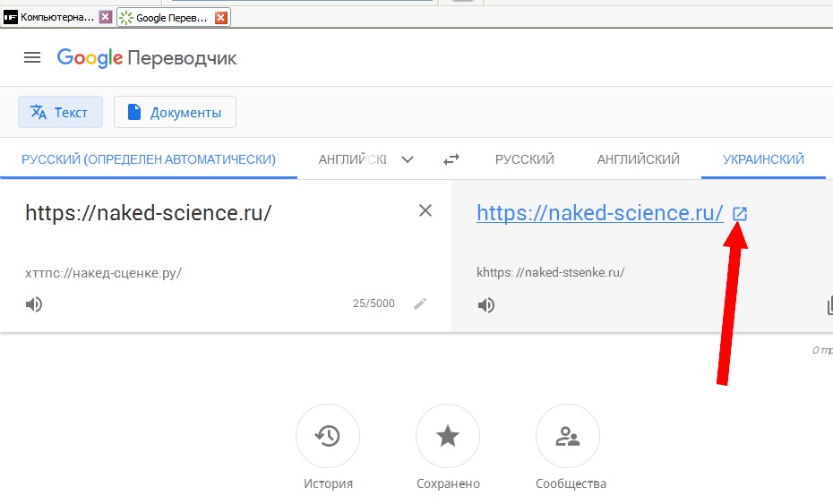Close the Google Переводчик browser tab
The height and width of the screenshot is (504, 833).
coord(221,17)
